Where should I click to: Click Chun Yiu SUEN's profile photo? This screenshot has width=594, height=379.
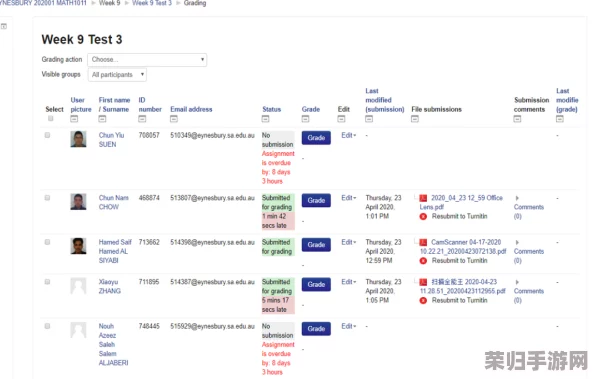pyautogui.click(x=78, y=139)
